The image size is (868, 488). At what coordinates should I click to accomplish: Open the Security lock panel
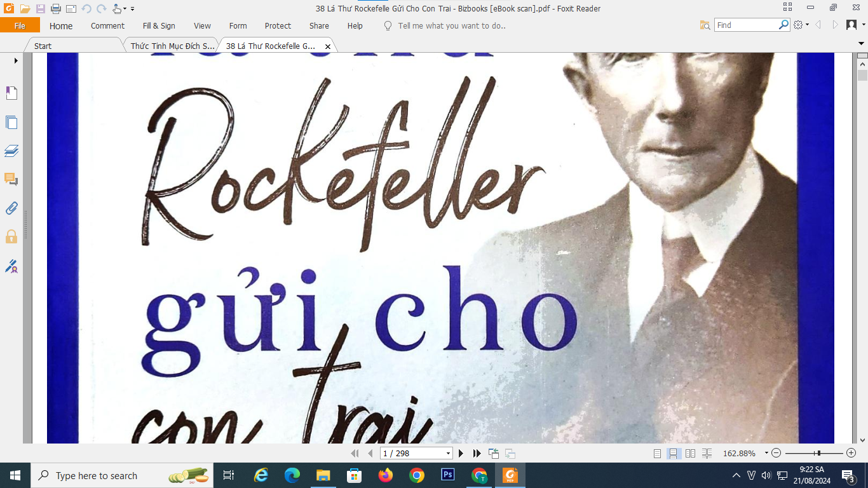tap(11, 236)
